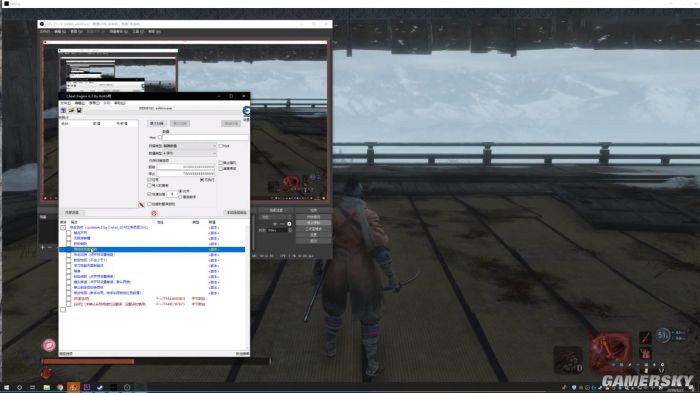Enable the first script entry checkbox under the table header

point(68,233)
